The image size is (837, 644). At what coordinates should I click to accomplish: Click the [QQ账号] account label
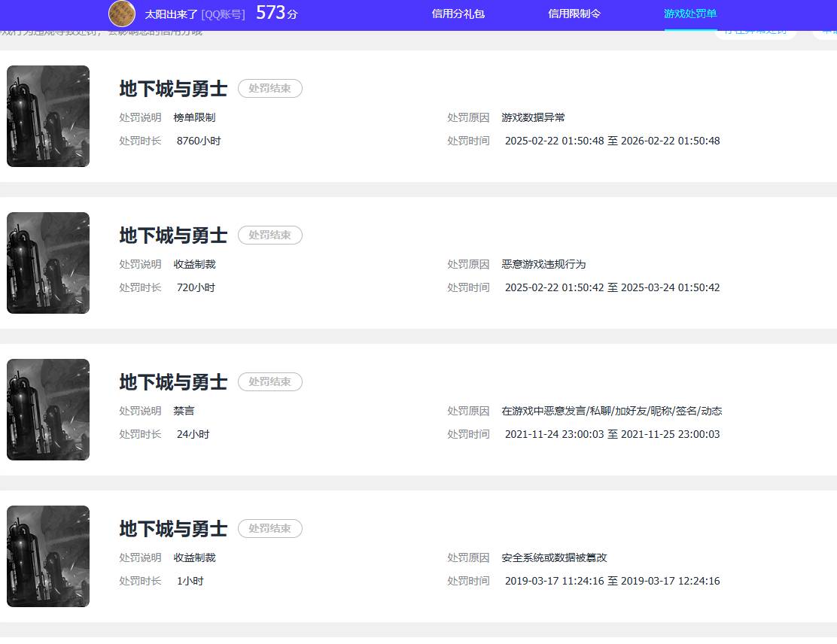coord(224,14)
